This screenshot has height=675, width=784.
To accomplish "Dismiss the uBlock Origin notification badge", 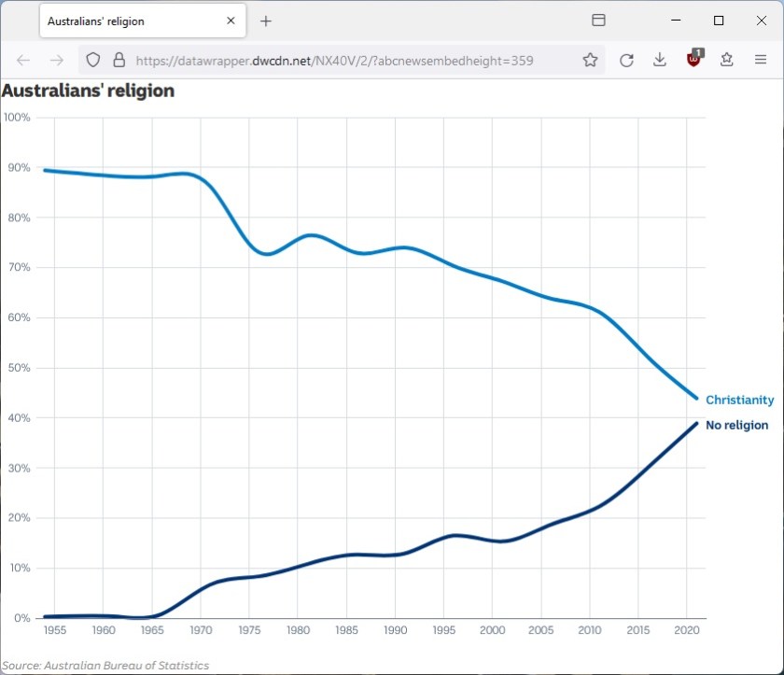I will 697,54.
